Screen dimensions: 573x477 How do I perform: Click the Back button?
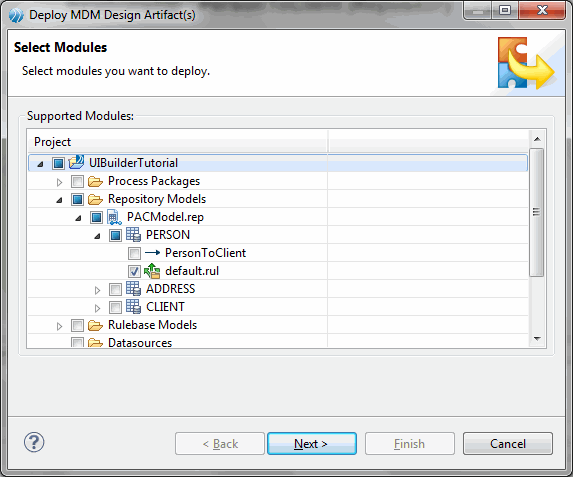coord(220,443)
